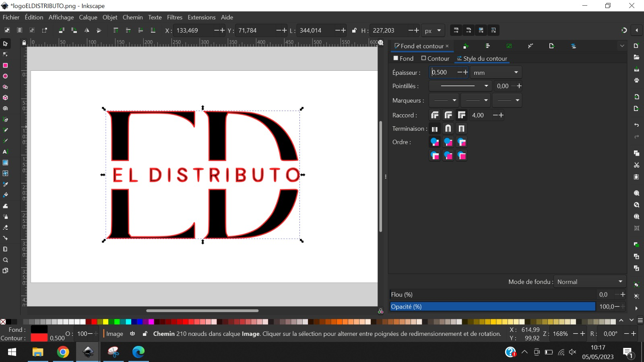This screenshot has height=362, width=644.
Task: Choose the square cap Terminaison option
Action: pos(462,129)
